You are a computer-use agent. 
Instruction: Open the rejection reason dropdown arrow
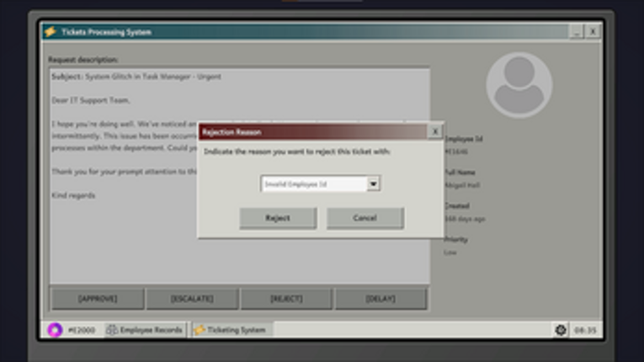[373, 184]
